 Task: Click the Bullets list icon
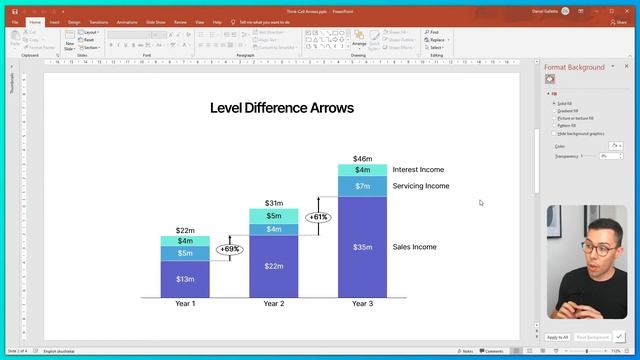pyautogui.click(x=201, y=35)
